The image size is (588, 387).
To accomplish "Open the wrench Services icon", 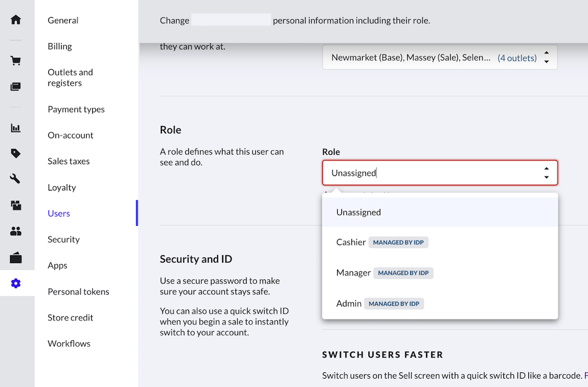I will click(16, 179).
